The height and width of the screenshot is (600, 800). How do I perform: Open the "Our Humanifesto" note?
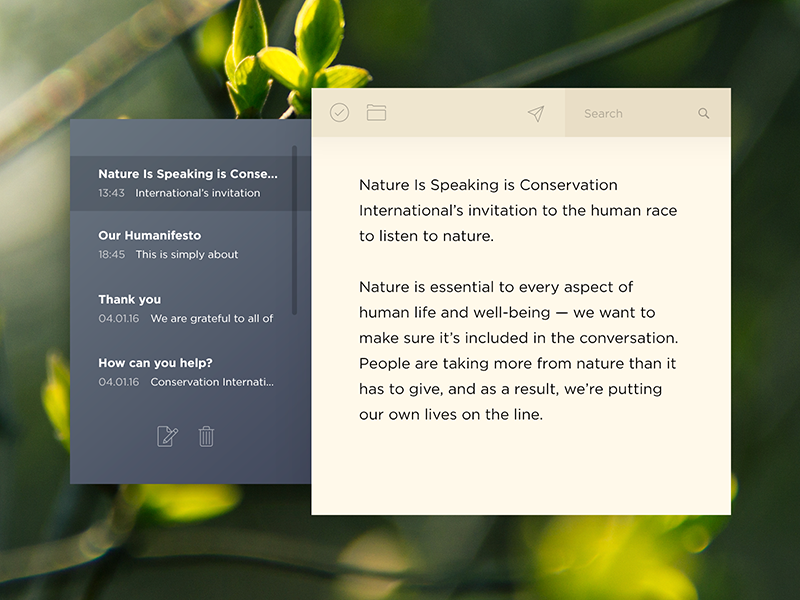150,236
